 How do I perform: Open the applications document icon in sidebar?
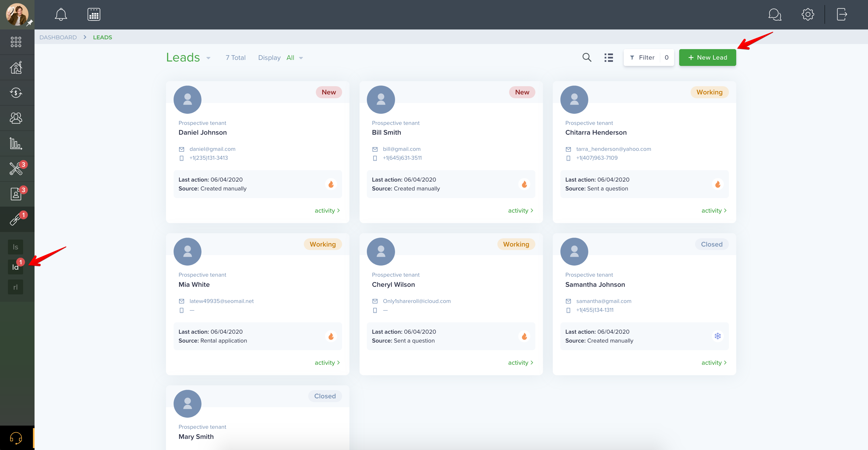coord(16,194)
